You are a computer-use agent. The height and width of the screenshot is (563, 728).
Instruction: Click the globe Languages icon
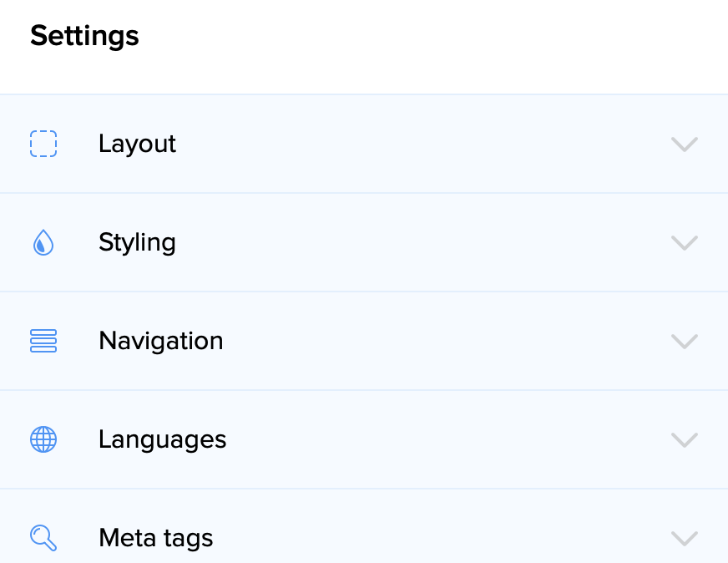pyautogui.click(x=43, y=439)
